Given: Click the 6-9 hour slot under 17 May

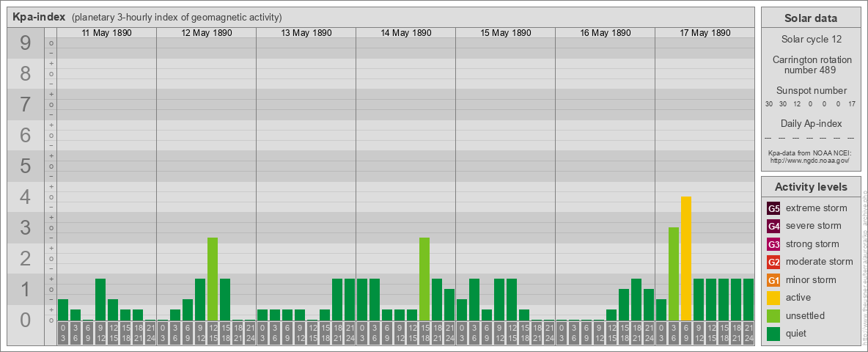Looking at the screenshot, I should click(x=686, y=333).
